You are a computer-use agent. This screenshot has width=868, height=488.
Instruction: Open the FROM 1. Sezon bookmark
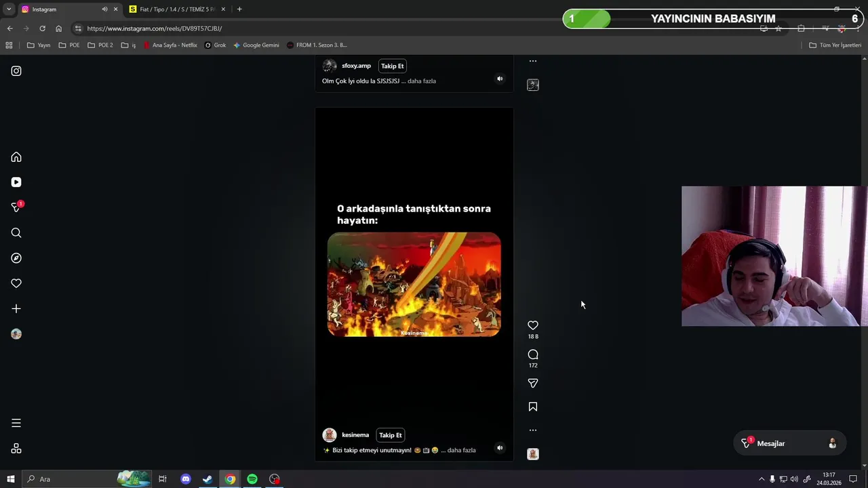coord(317,45)
